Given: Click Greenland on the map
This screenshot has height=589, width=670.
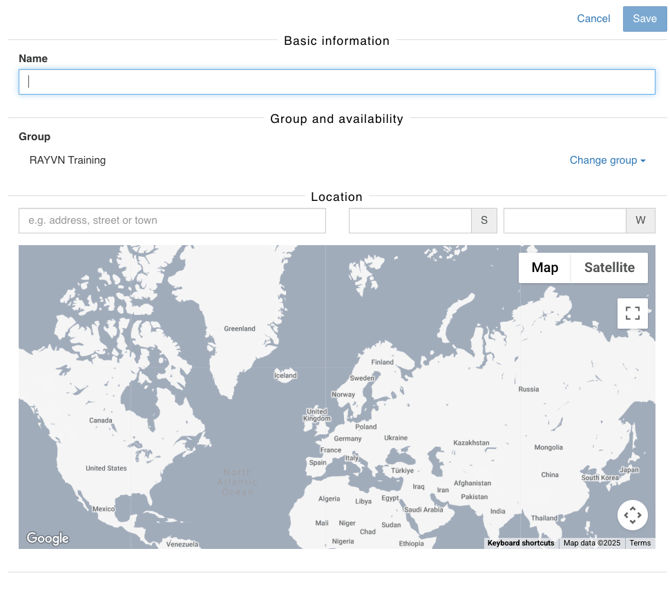Looking at the screenshot, I should coord(239,328).
